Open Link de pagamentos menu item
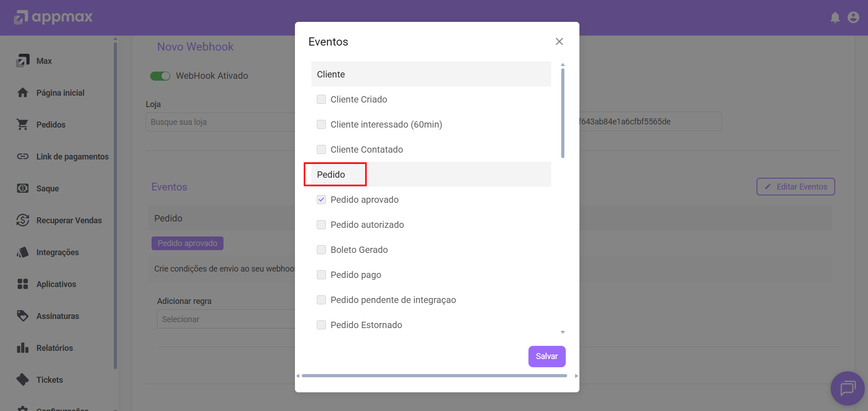 [72, 157]
